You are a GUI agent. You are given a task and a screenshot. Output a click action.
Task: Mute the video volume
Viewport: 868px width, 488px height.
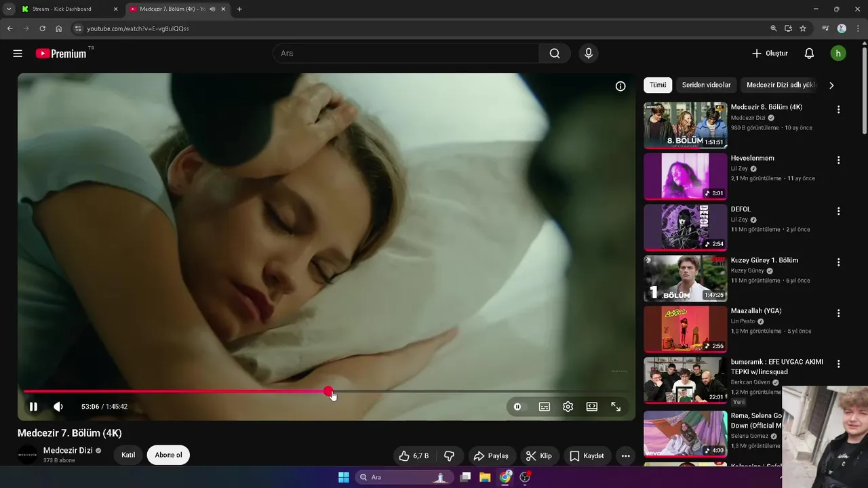point(58,407)
